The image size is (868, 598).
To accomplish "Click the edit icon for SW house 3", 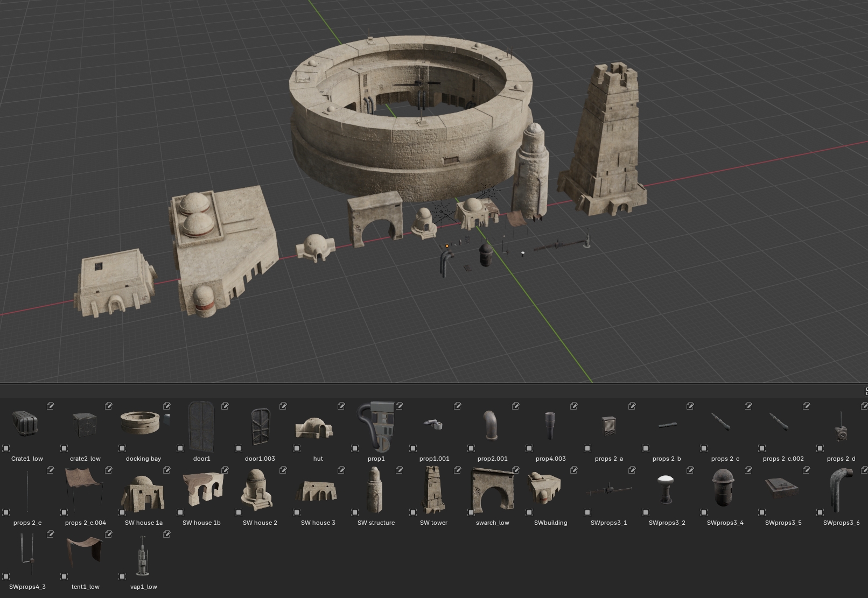I will (341, 470).
